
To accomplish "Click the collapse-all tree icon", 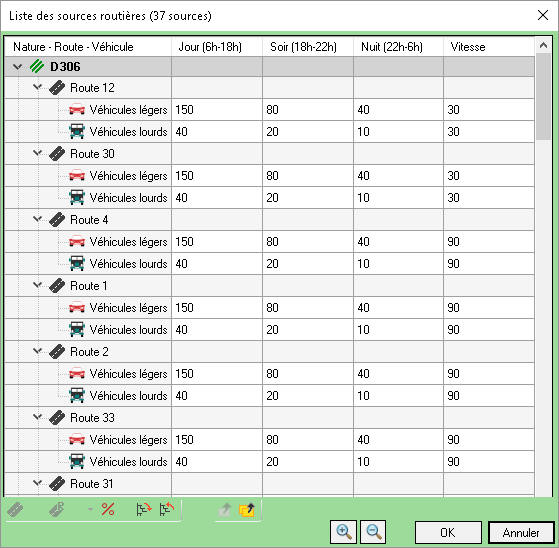I will click(x=166, y=509).
